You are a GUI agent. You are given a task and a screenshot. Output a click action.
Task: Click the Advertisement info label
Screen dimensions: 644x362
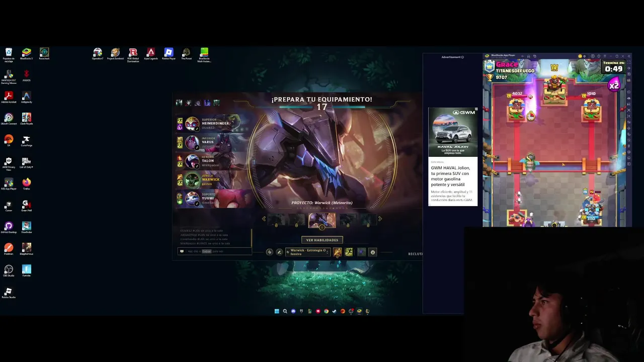click(452, 57)
